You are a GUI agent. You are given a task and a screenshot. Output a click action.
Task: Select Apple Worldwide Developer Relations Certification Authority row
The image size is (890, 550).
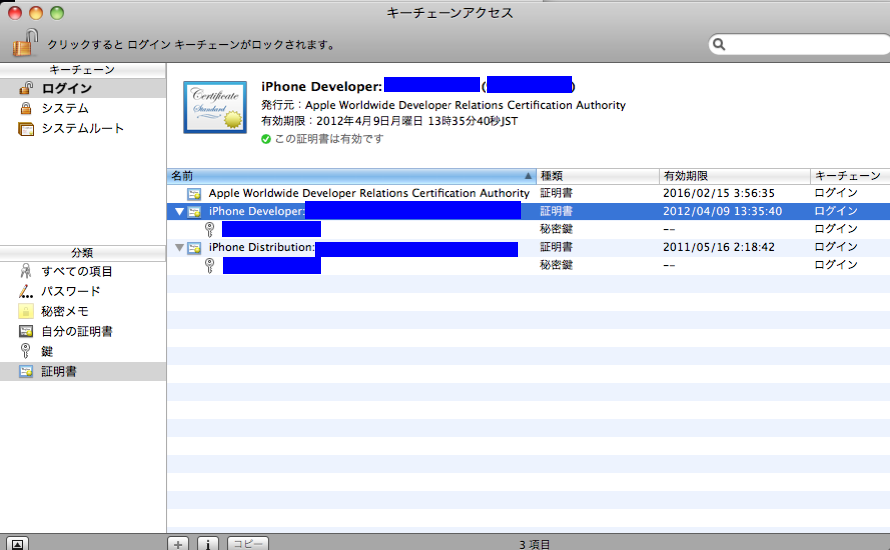point(528,194)
